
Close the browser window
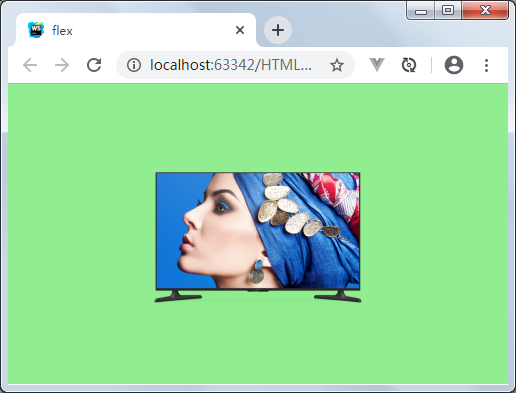click(485, 10)
